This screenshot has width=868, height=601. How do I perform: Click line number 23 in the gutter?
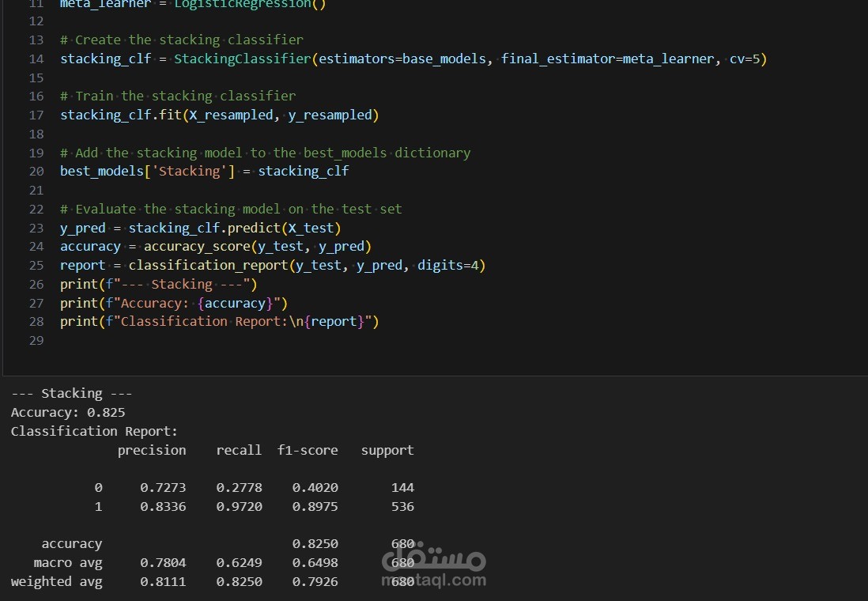[x=36, y=229]
